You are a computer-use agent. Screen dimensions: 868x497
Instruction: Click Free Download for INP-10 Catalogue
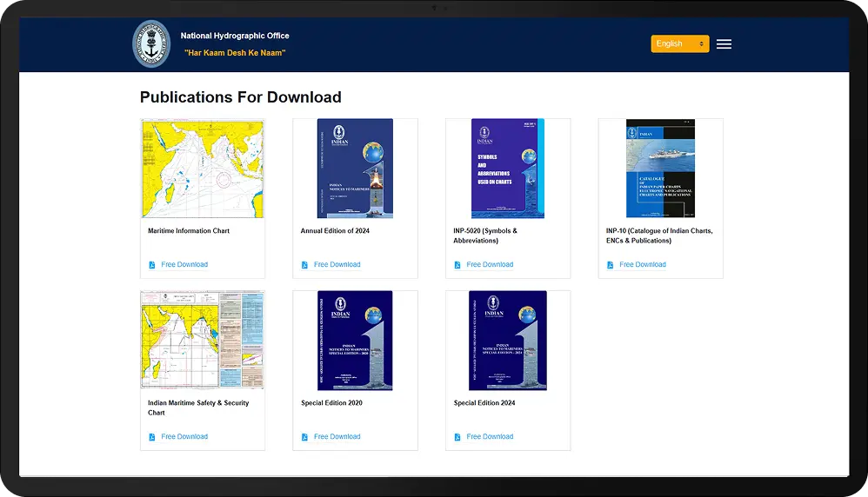(x=643, y=265)
